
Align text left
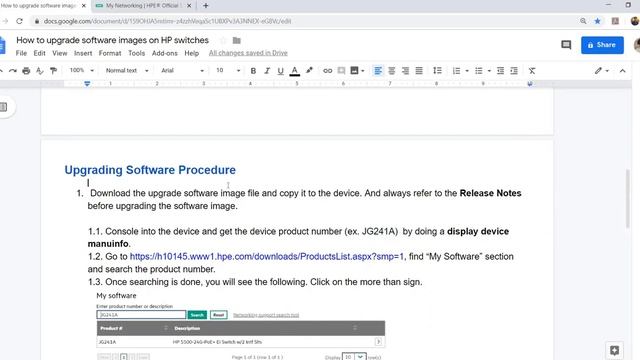(x=378, y=71)
